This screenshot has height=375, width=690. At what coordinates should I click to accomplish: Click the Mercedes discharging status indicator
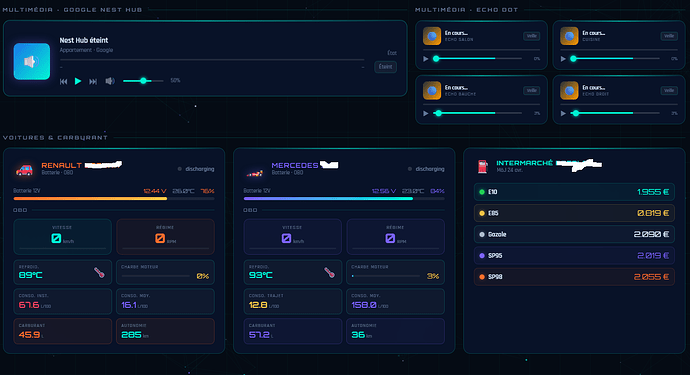pos(426,169)
